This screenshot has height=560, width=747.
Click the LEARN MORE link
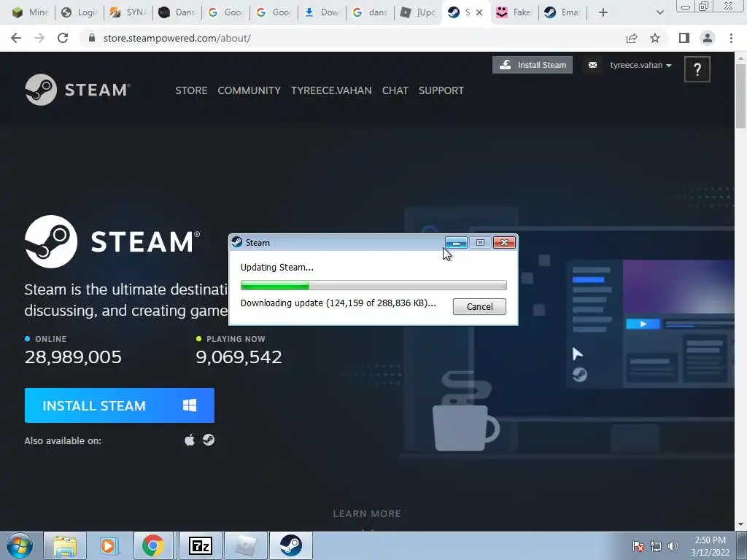pyautogui.click(x=367, y=514)
